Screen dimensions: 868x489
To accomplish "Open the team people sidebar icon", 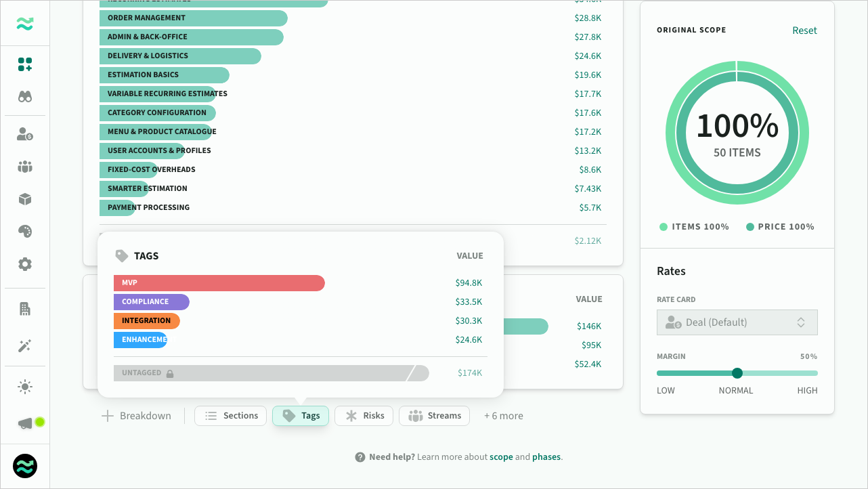I will [x=25, y=167].
